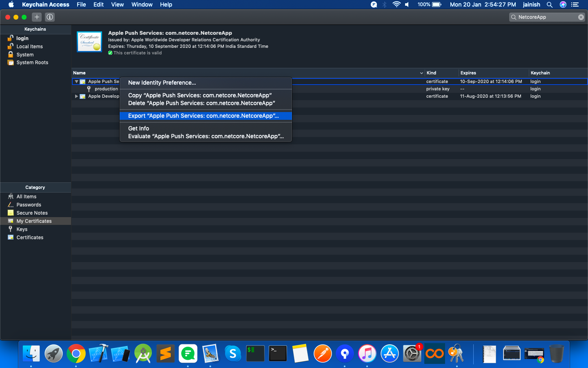This screenshot has height=368, width=588.
Task: Open the info button in the toolbar
Action: 50,17
